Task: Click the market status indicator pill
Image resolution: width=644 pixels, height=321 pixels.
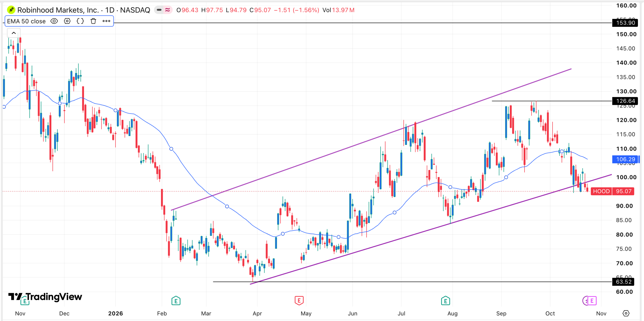Action: [163, 10]
